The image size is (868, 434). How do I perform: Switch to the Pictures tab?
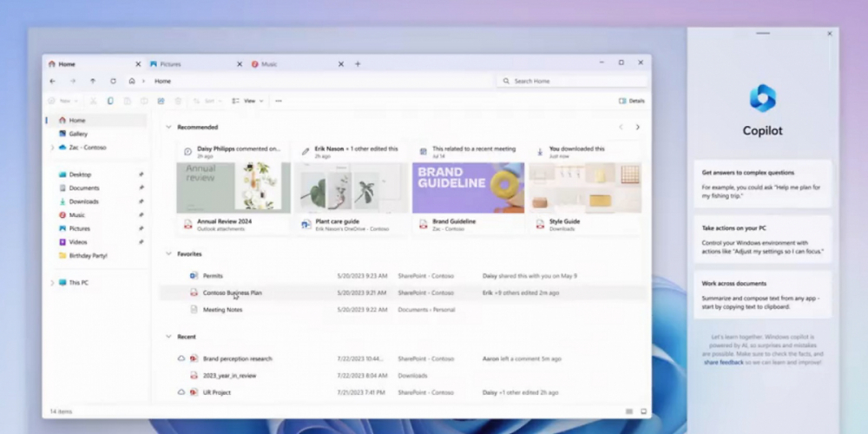[x=196, y=64]
